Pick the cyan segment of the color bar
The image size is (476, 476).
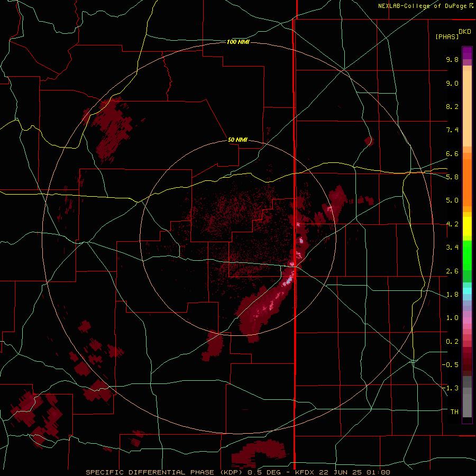467,291
